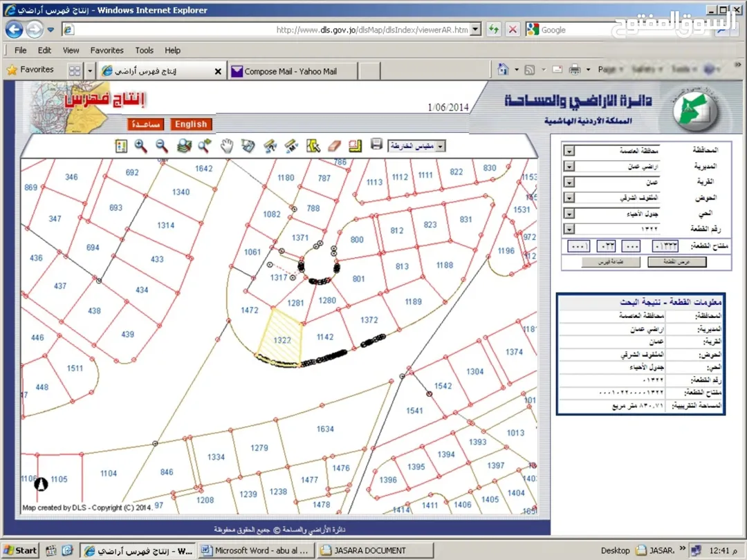Click the browser address bar URL

pyautogui.click(x=371, y=30)
